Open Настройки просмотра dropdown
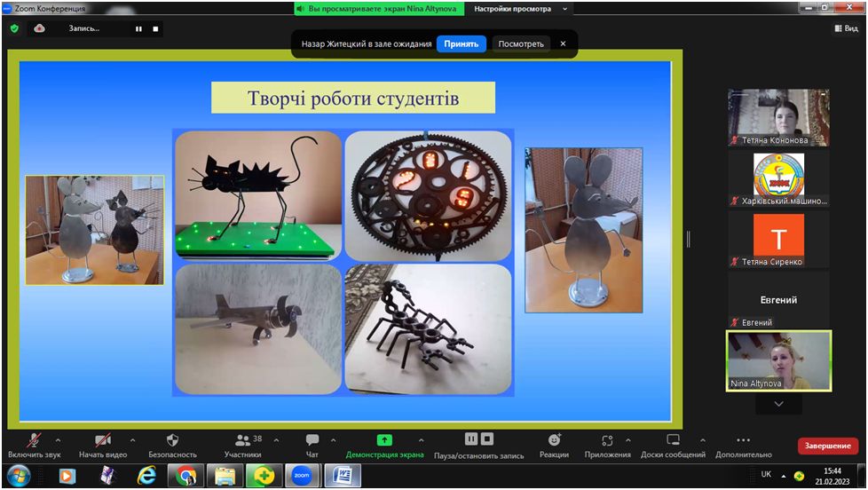 click(x=520, y=9)
